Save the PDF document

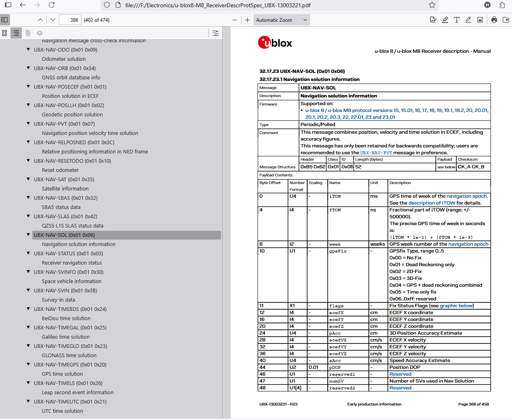tap(506, 20)
